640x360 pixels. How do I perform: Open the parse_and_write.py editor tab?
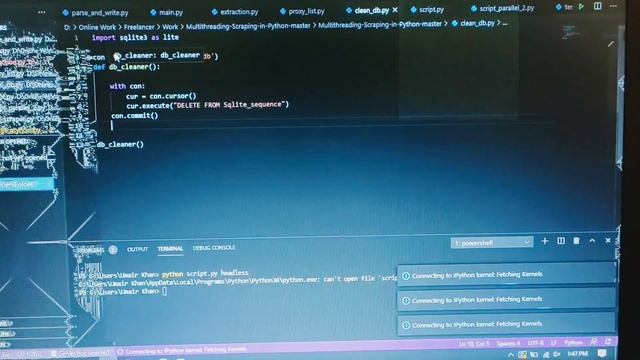(96, 13)
